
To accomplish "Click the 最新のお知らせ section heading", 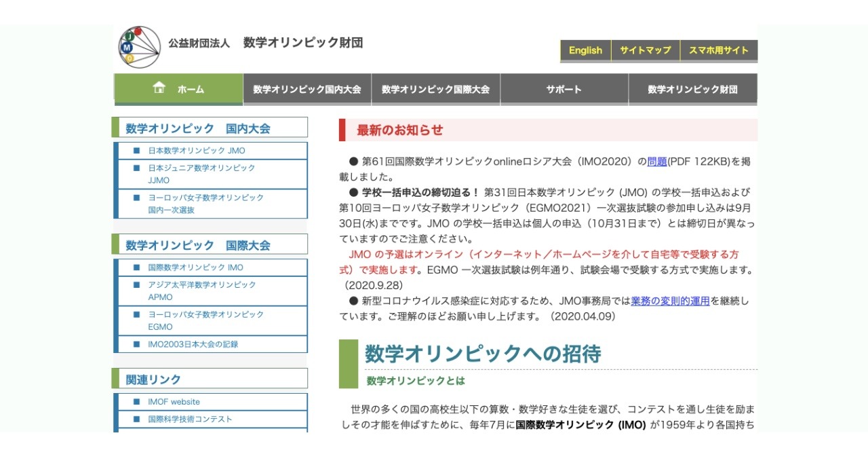I will (548, 130).
